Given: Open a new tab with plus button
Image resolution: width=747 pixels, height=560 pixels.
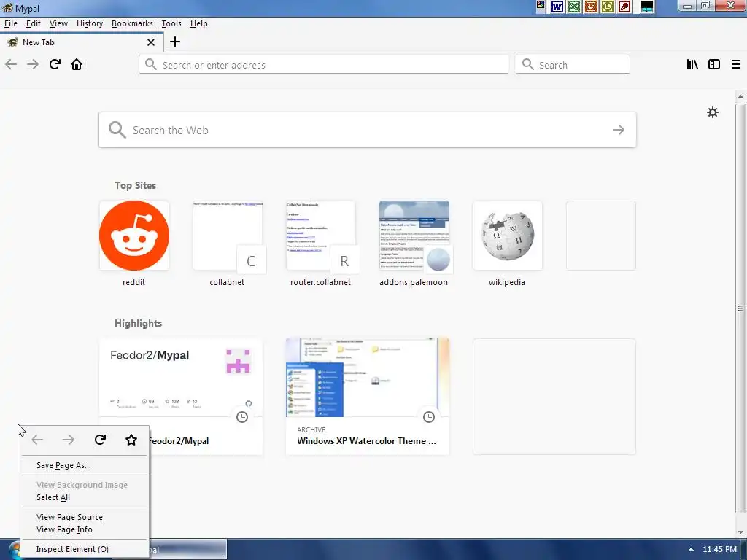Looking at the screenshot, I should (175, 42).
